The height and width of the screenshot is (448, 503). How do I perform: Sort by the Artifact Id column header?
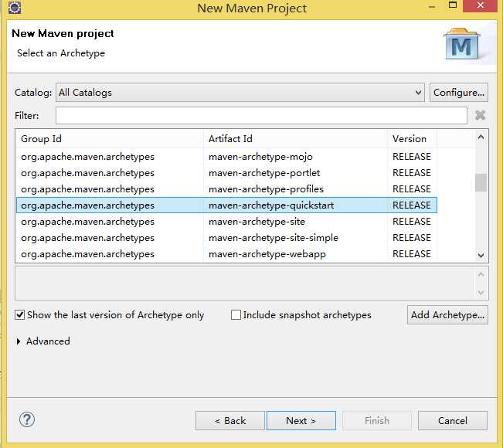pos(295,139)
